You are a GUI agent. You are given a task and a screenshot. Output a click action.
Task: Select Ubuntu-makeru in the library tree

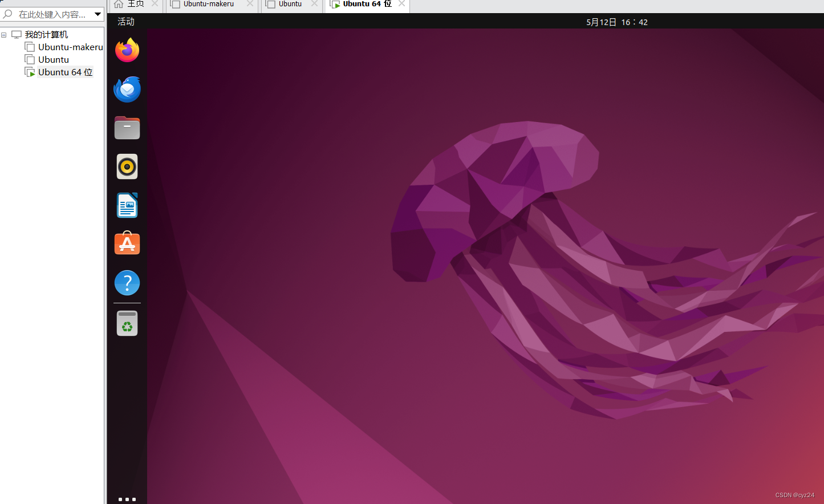(70, 47)
